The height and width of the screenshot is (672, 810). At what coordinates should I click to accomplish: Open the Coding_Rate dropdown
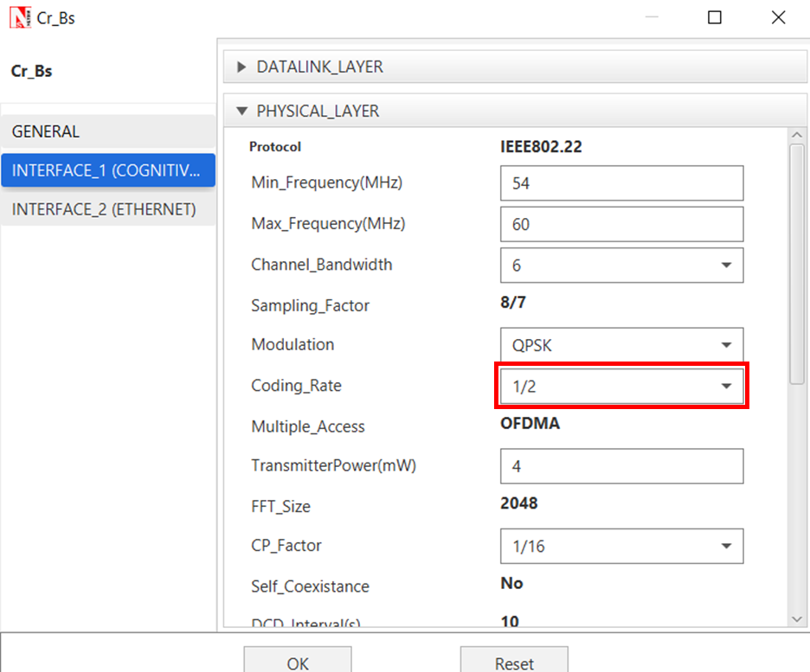coord(620,387)
